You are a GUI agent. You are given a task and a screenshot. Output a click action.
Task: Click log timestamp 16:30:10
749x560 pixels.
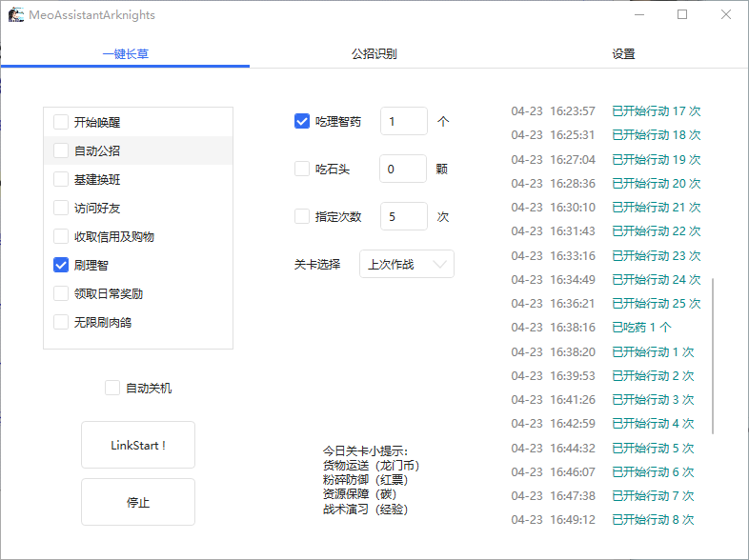point(573,208)
